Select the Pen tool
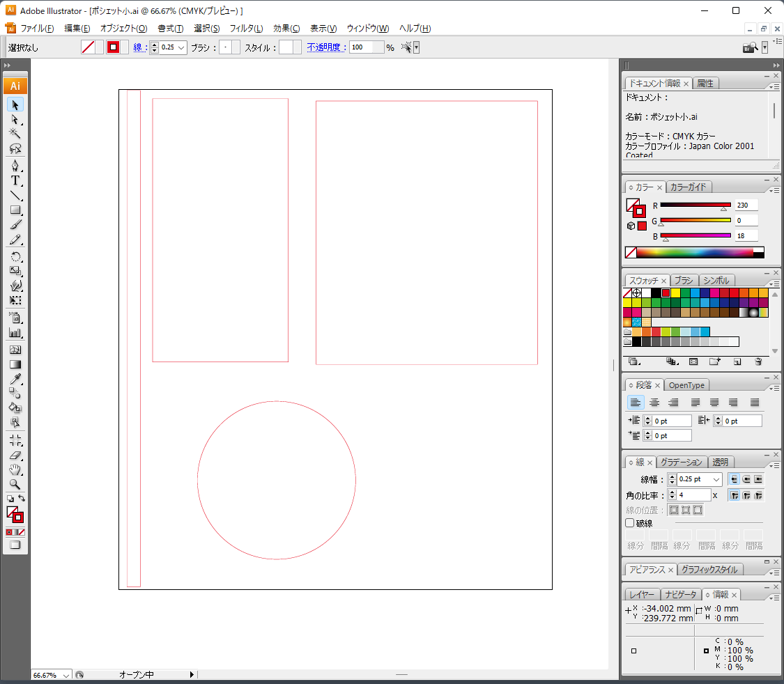784x684 pixels. point(15,166)
